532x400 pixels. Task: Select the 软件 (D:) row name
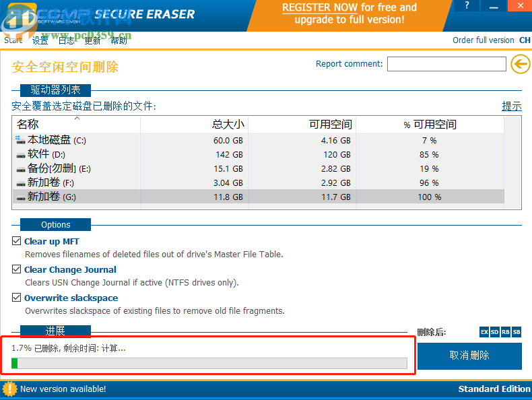point(46,154)
